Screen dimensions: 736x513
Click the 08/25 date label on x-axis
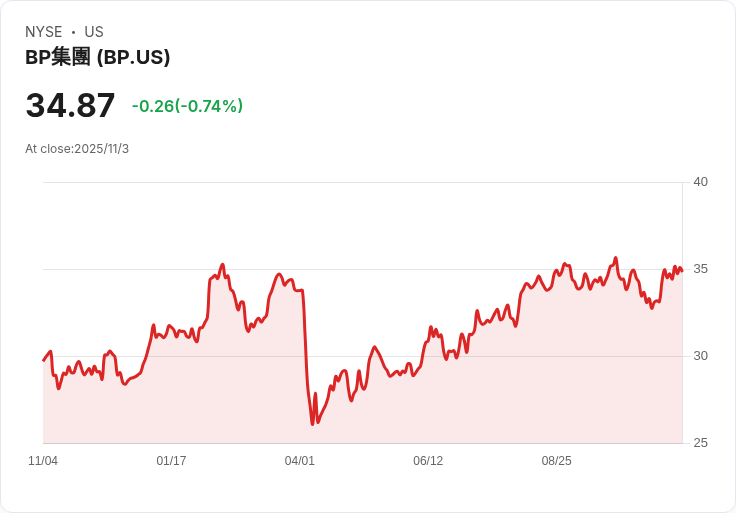557,461
